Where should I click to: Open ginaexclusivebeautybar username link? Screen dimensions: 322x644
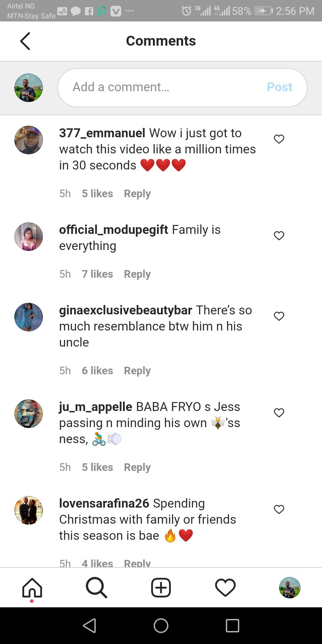pyautogui.click(x=126, y=310)
